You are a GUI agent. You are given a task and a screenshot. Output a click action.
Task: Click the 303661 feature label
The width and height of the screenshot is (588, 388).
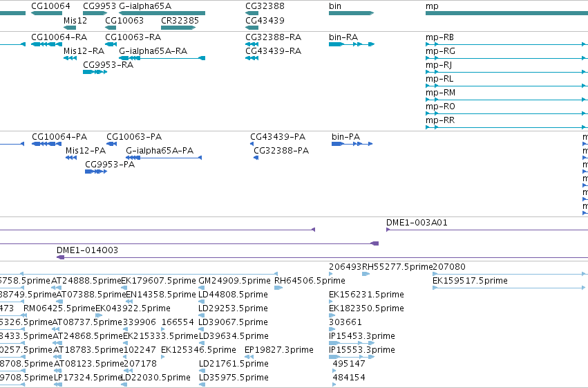click(345, 322)
